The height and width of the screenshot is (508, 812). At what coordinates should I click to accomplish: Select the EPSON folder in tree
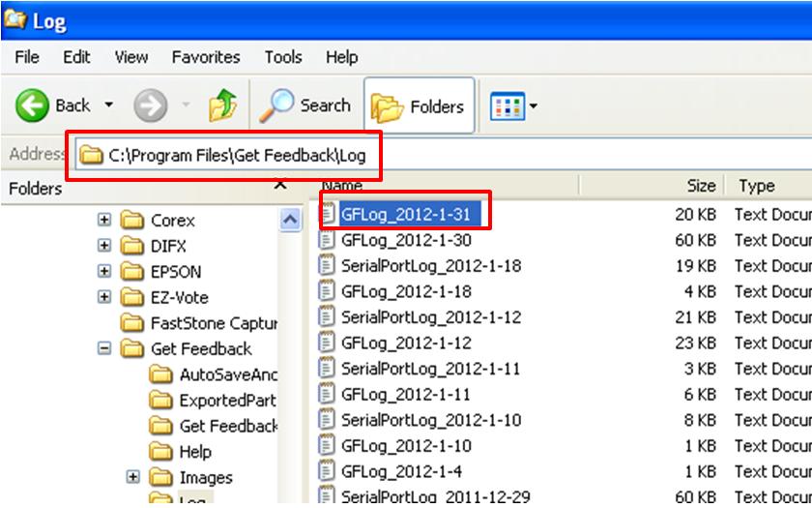point(176,272)
